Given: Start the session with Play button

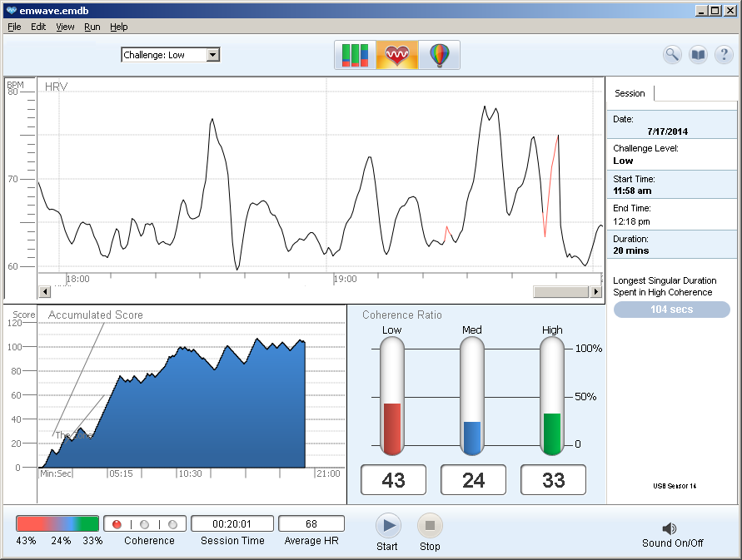Looking at the screenshot, I should coord(389,526).
